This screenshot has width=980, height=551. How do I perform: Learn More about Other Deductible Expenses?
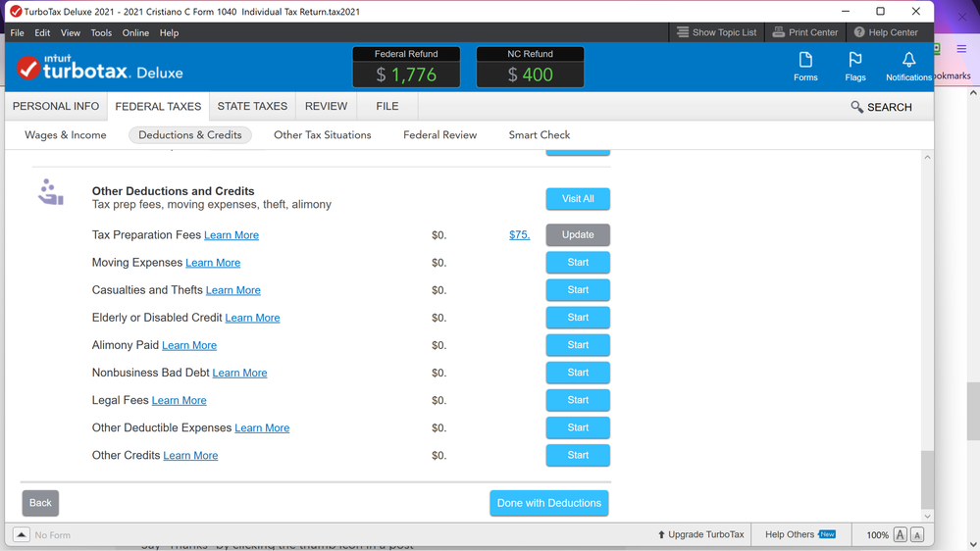pos(262,427)
